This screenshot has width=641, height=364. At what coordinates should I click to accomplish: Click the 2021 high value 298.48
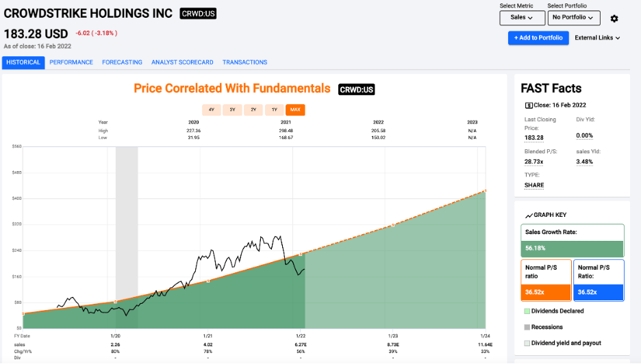coord(286,131)
